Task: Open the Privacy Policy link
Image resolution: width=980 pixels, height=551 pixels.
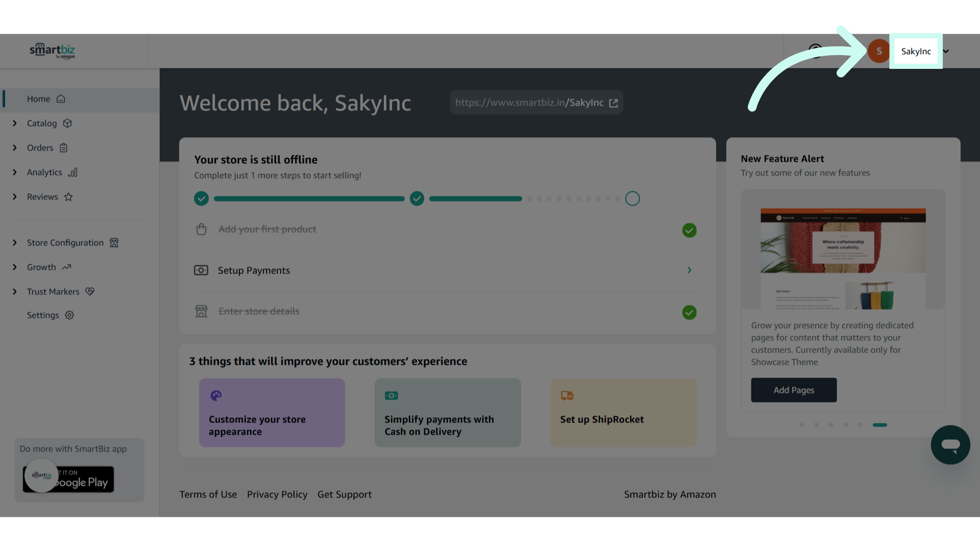Action: pos(277,494)
